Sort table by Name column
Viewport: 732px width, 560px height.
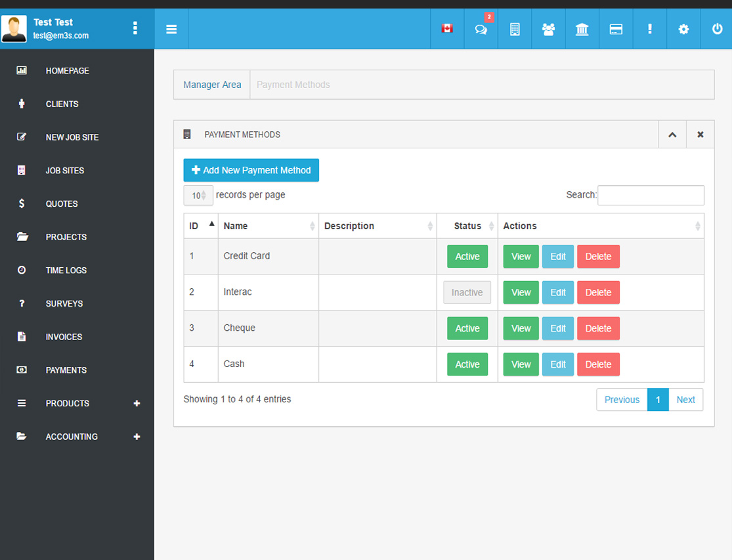[x=269, y=226]
